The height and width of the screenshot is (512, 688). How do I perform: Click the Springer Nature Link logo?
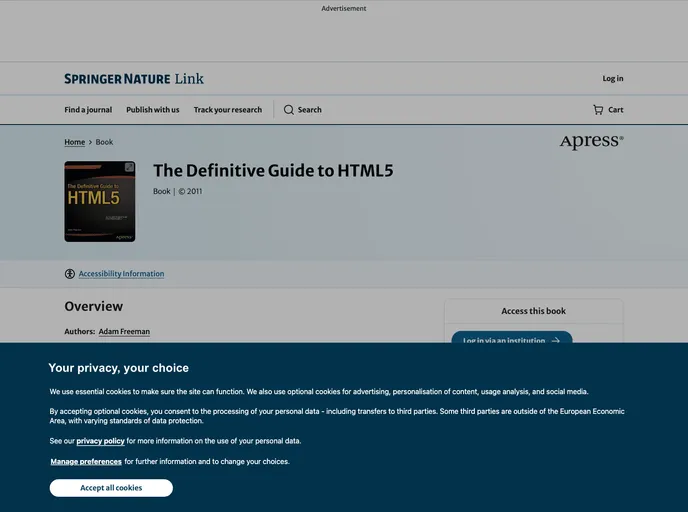(134, 79)
